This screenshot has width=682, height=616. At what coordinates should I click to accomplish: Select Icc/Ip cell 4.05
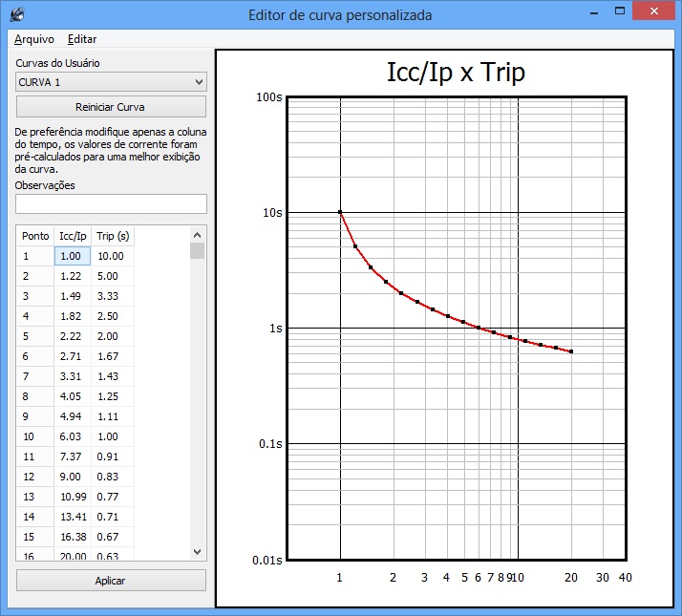(x=73, y=396)
